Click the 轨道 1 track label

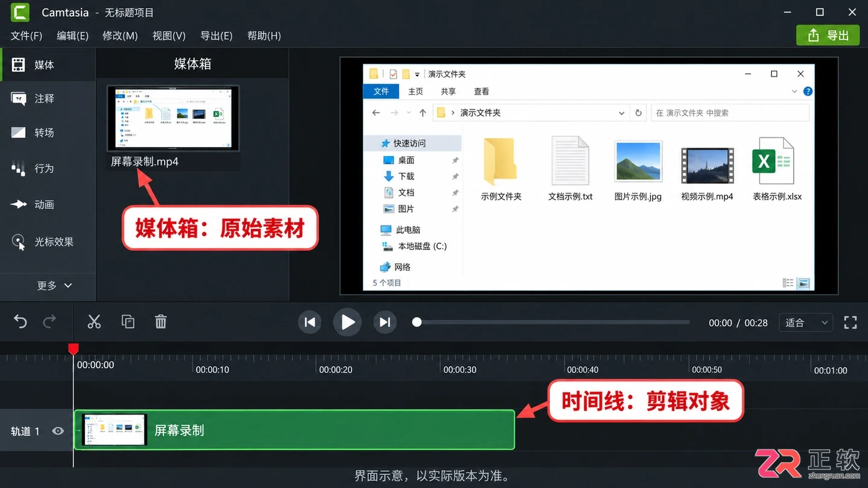(25, 431)
